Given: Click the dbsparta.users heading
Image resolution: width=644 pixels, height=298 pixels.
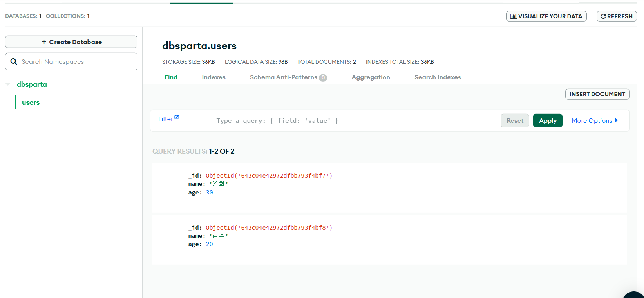Looking at the screenshot, I should pyautogui.click(x=199, y=46).
